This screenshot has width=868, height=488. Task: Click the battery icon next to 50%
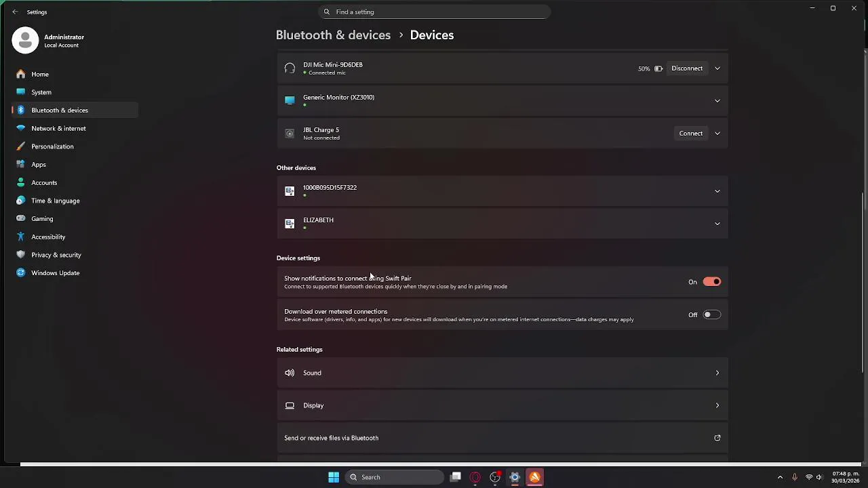click(x=658, y=68)
